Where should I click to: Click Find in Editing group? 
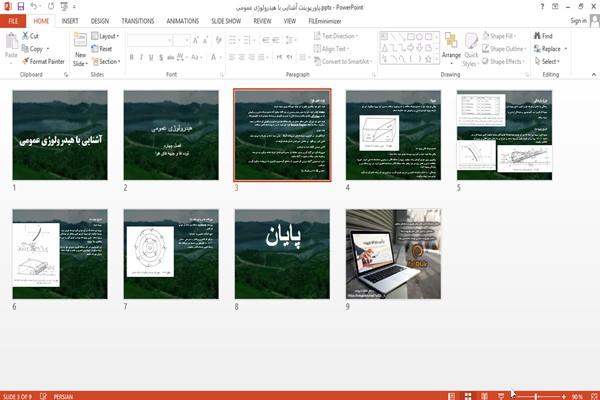point(543,36)
